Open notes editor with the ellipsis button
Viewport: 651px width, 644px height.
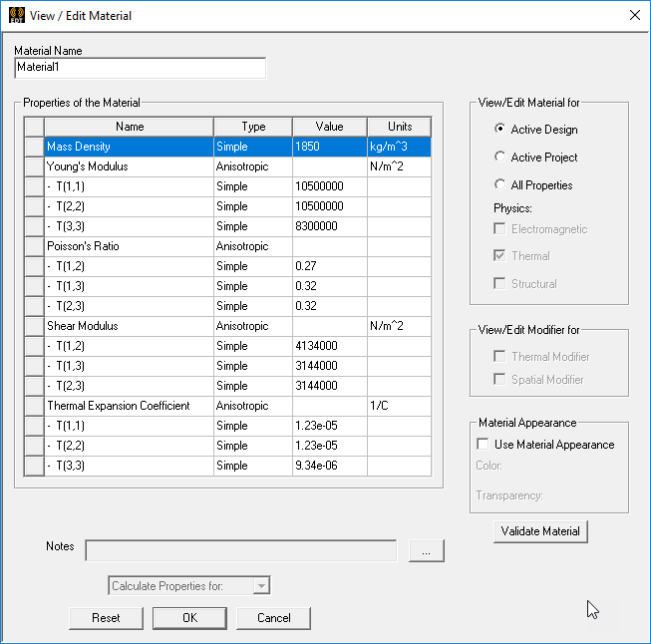click(x=426, y=551)
